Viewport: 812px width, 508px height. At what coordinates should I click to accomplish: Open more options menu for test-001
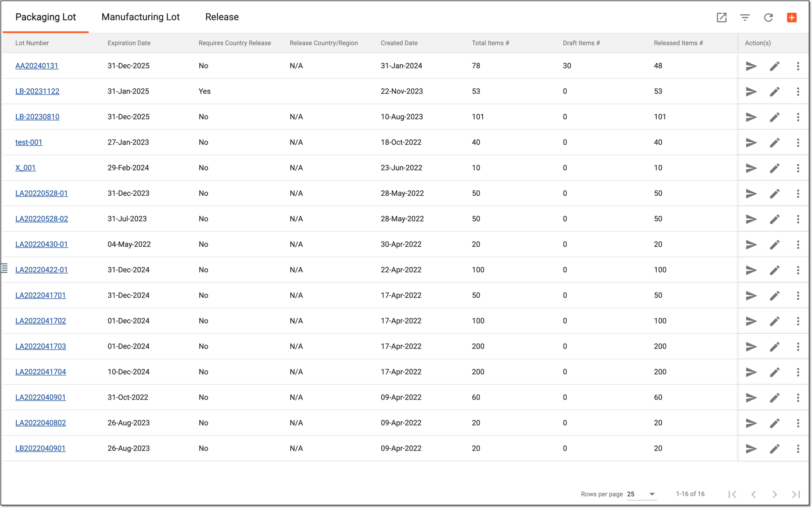(x=798, y=142)
